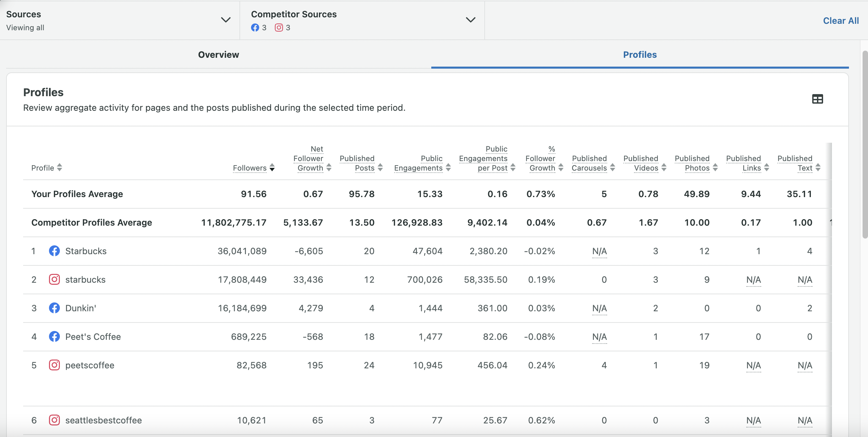The image size is (868, 437).
Task: Click the Facebook icon beside Starbucks
Action: tap(54, 251)
